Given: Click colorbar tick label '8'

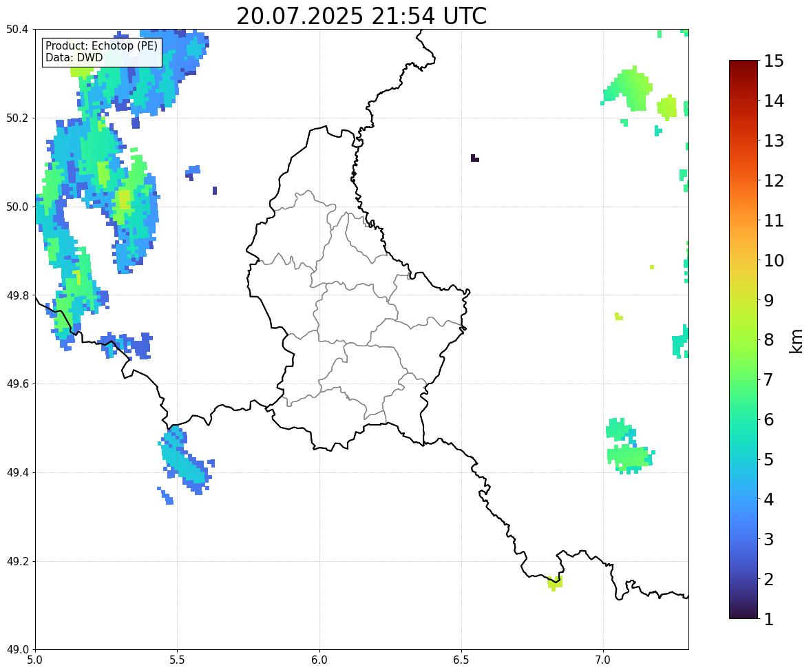Looking at the screenshot, I should (x=769, y=340).
